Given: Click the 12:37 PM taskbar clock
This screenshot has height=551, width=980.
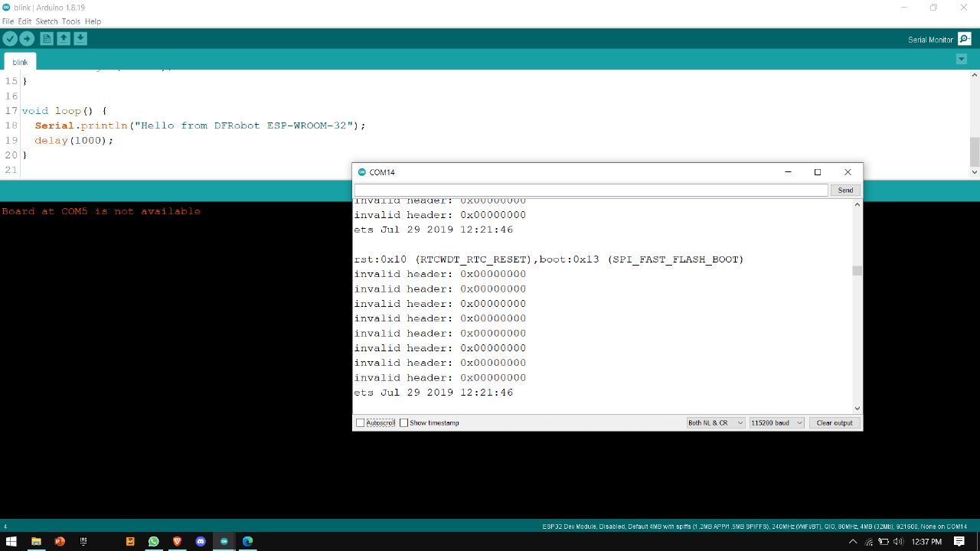Looking at the screenshot, I should tap(926, 542).
